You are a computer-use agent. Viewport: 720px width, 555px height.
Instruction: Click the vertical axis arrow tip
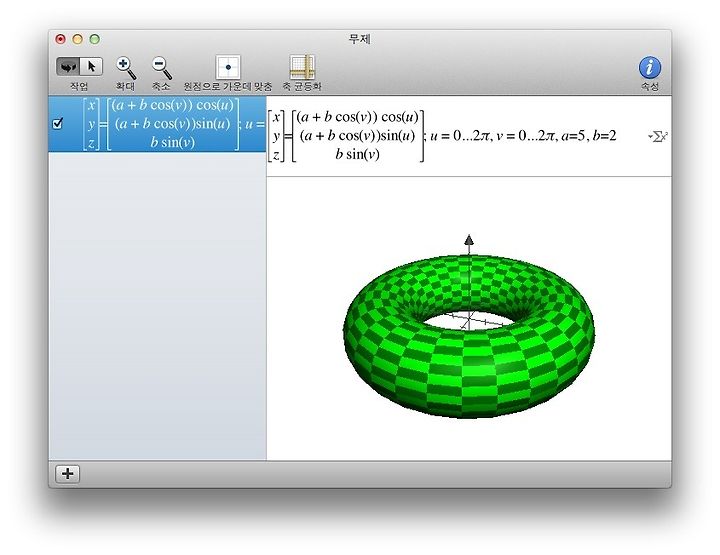pyautogui.click(x=468, y=240)
